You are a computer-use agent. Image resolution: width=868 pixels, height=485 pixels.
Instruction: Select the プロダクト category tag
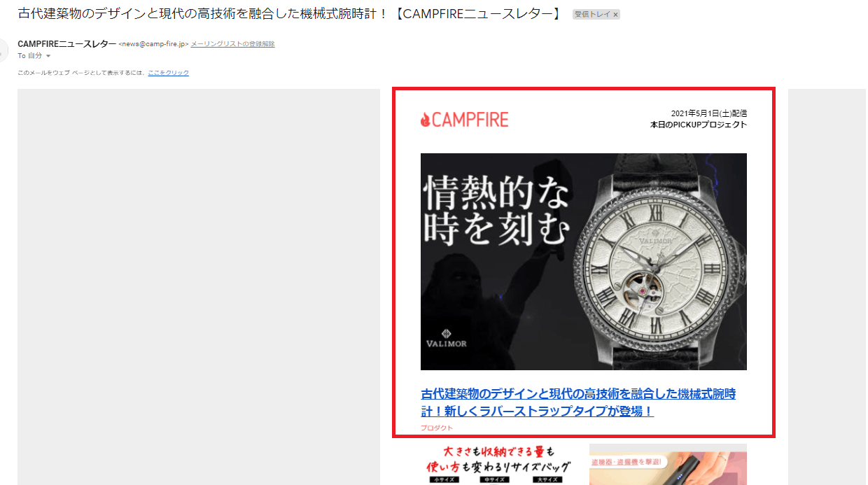pyautogui.click(x=437, y=428)
